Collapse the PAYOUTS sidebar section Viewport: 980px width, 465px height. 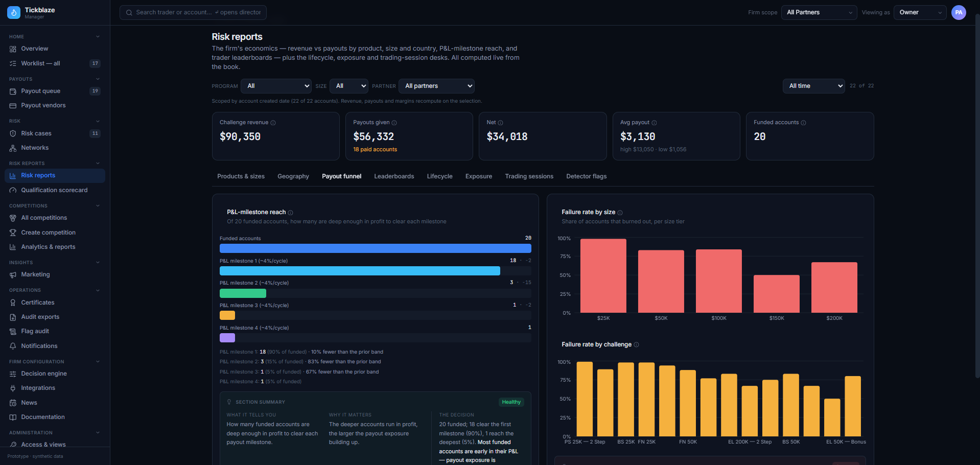coord(98,79)
